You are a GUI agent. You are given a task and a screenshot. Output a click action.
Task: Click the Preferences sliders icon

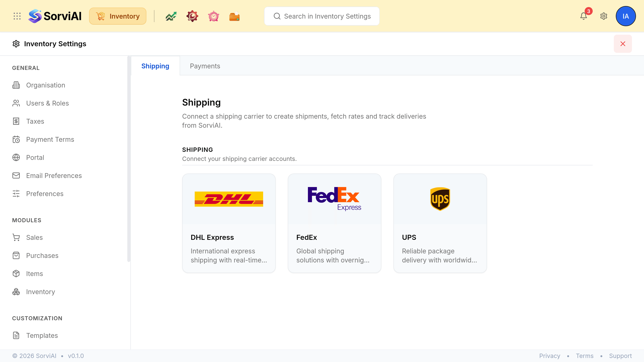(16, 194)
